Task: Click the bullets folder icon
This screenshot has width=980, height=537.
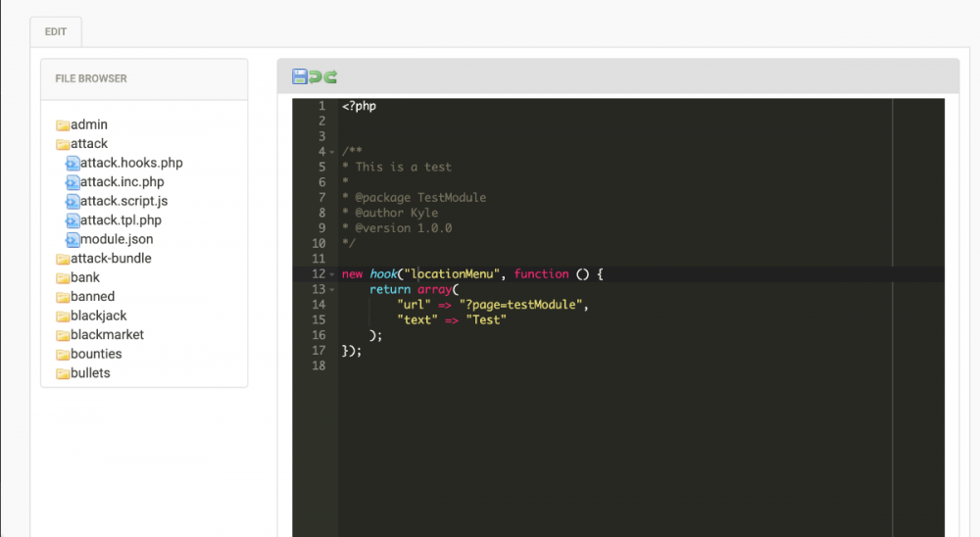Action: tap(63, 373)
